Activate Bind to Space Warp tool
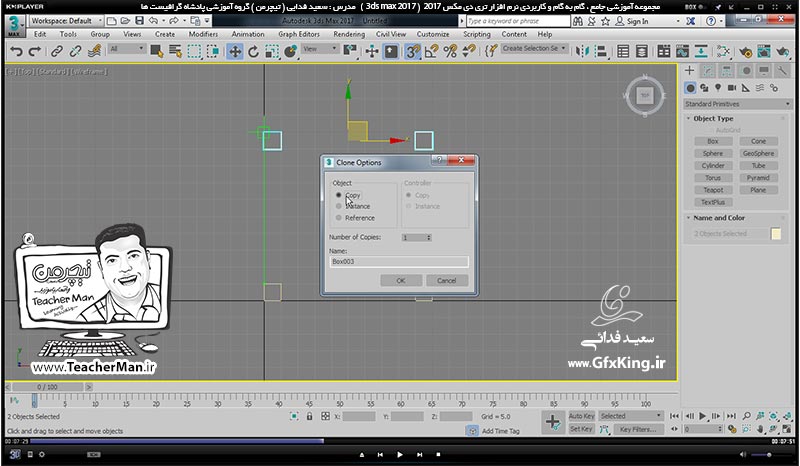The height and width of the screenshot is (466, 800). tap(94, 51)
